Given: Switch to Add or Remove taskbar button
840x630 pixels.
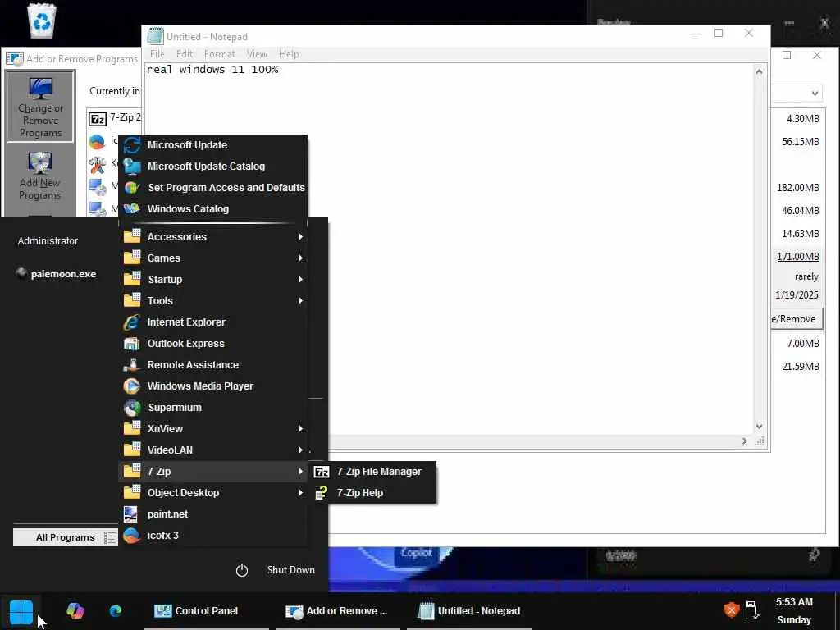Looking at the screenshot, I should (x=337, y=610).
